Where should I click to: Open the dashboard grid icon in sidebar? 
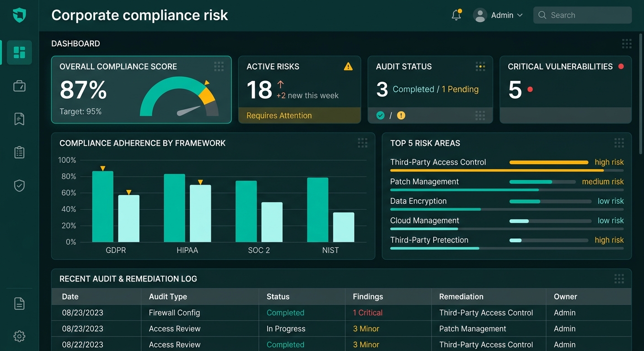click(x=19, y=52)
